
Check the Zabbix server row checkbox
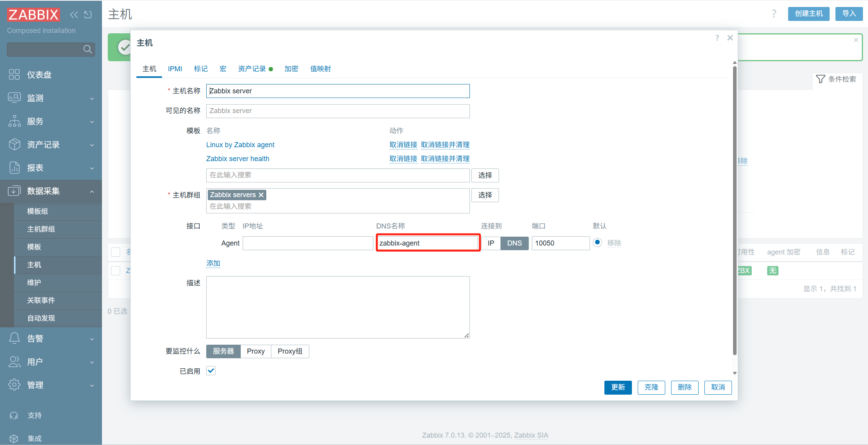pyautogui.click(x=116, y=271)
